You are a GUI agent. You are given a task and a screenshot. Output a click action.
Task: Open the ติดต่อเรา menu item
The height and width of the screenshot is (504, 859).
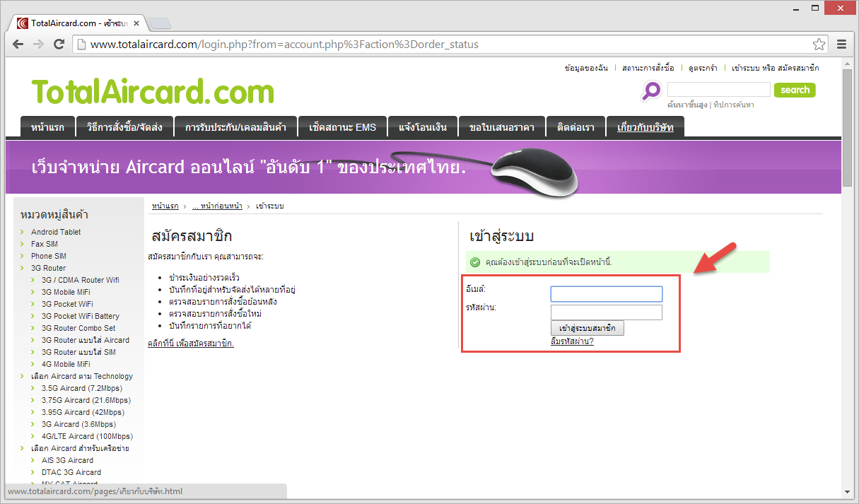click(575, 127)
